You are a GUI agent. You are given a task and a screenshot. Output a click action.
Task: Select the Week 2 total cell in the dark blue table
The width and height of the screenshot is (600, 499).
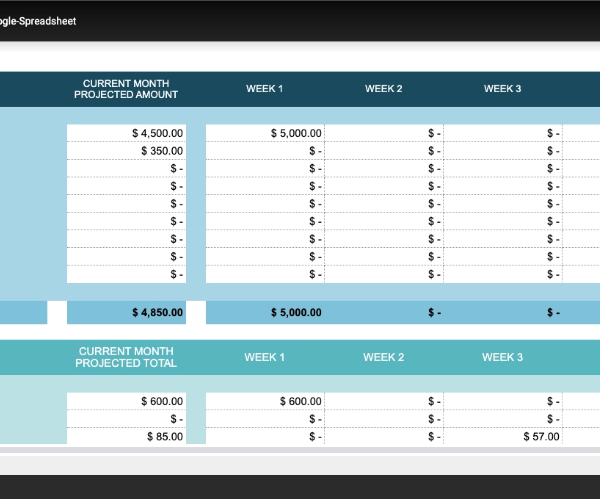(384, 312)
